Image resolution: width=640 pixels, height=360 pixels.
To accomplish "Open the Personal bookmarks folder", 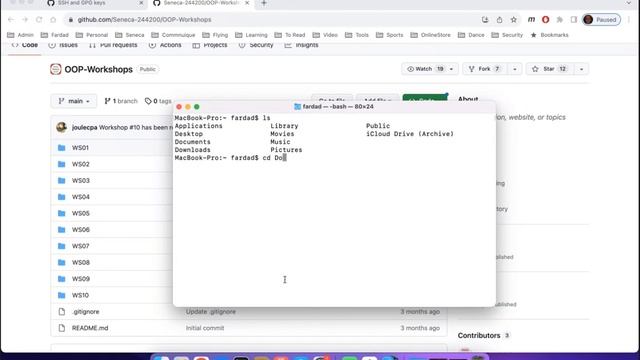I will tap(92, 35).
